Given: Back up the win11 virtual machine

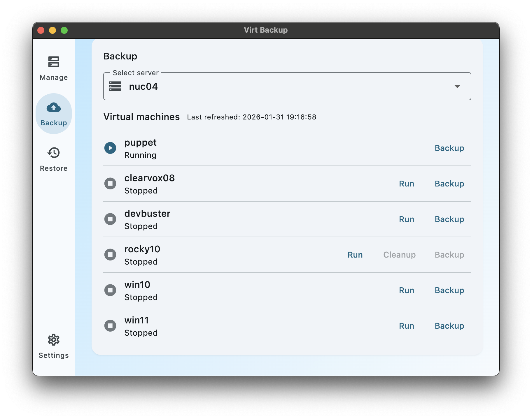Looking at the screenshot, I should tap(449, 325).
